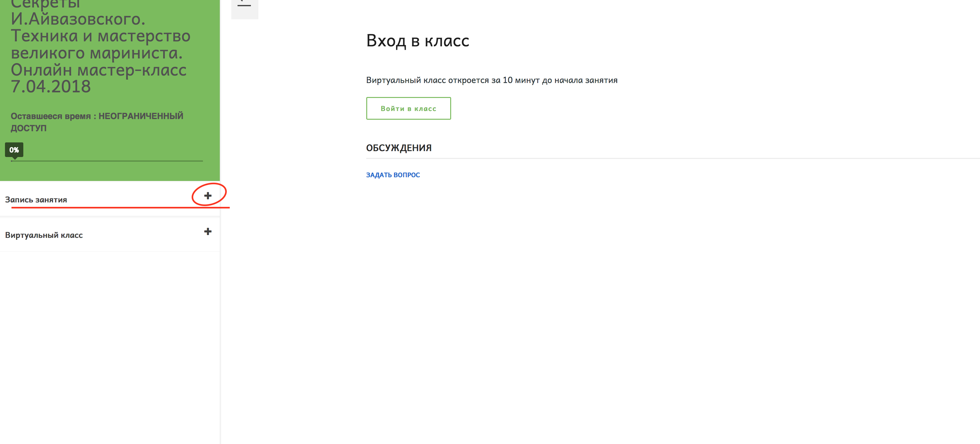Expand the plus icon beside Виртуальный класс
Image resolution: width=980 pixels, height=444 pixels.
208,231
